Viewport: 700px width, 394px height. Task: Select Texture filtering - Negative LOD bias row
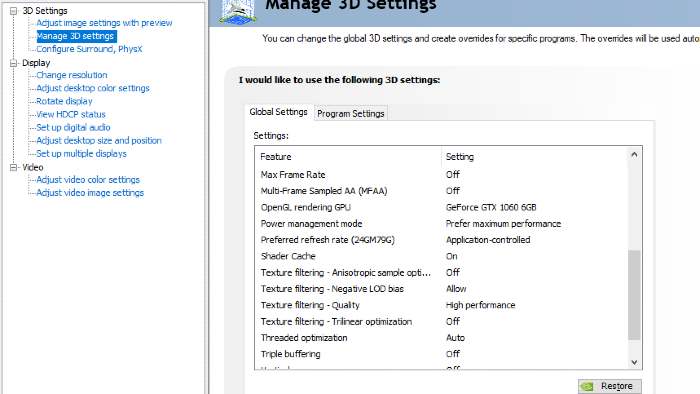441,289
